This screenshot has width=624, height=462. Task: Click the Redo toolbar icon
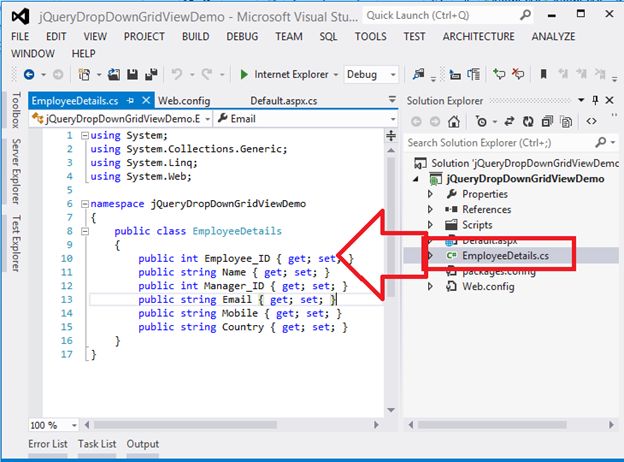tap(207, 74)
